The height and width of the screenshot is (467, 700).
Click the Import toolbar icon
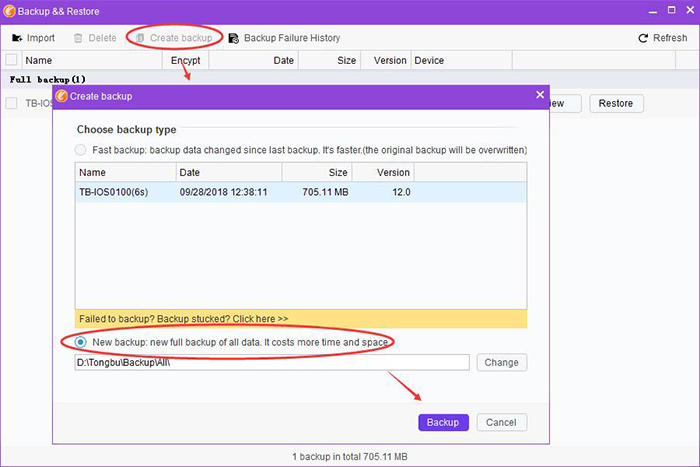pyautogui.click(x=17, y=38)
